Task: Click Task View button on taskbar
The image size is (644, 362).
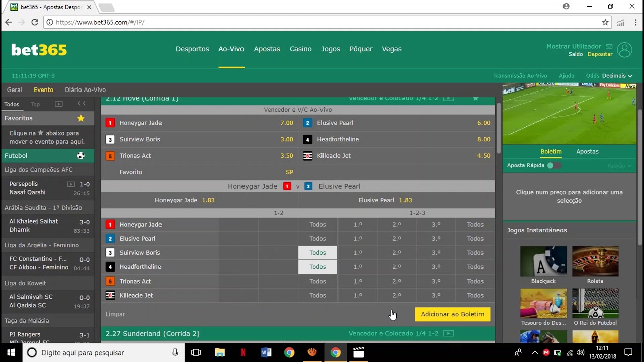Action: pyautogui.click(x=196, y=353)
